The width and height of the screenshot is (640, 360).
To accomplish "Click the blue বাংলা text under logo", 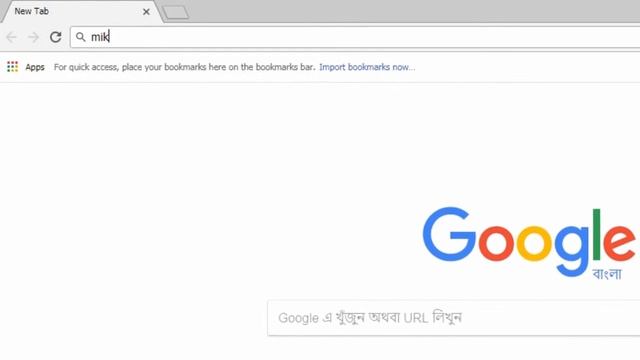I will 607,274.
